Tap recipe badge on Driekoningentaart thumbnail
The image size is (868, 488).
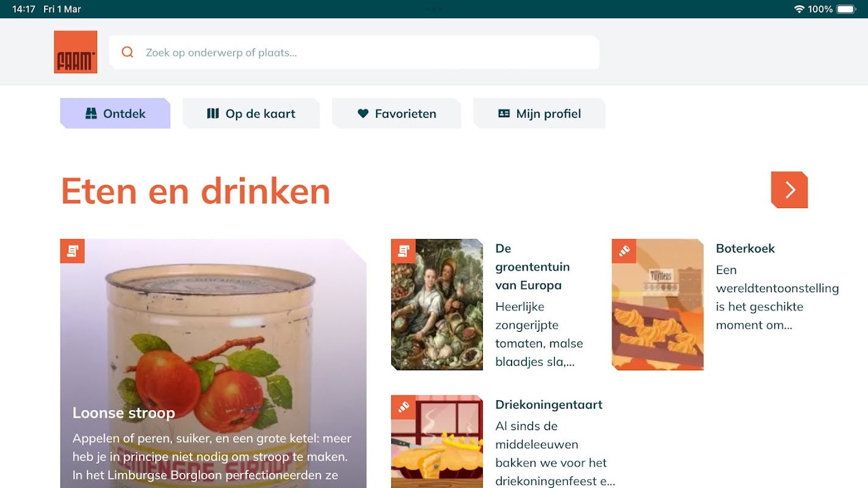[x=403, y=407]
